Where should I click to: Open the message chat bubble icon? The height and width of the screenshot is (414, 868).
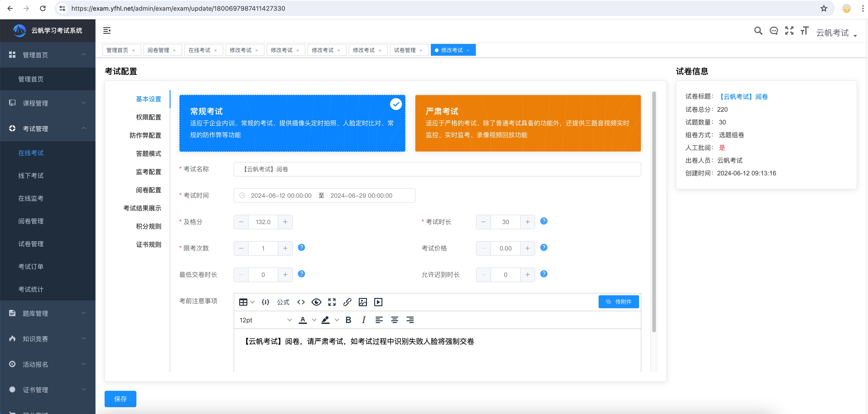click(774, 31)
